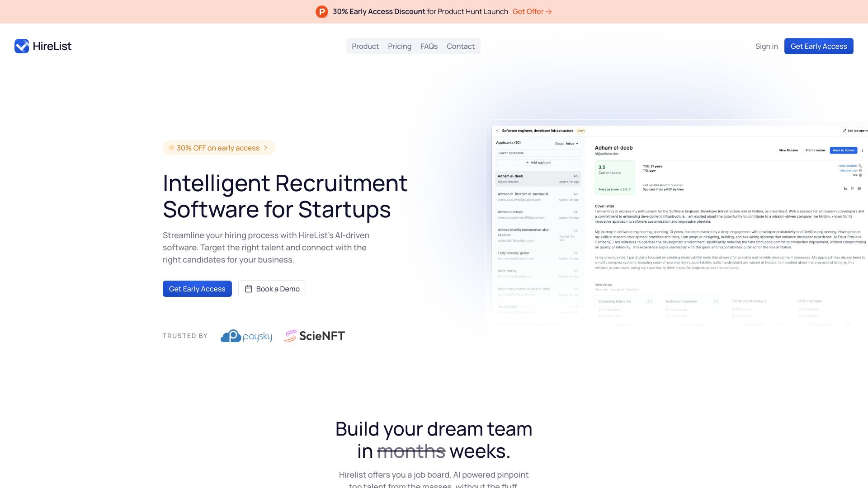The image size is (868, 488).
Task: Click the Book a Demo button
Action: coord(272,288)
